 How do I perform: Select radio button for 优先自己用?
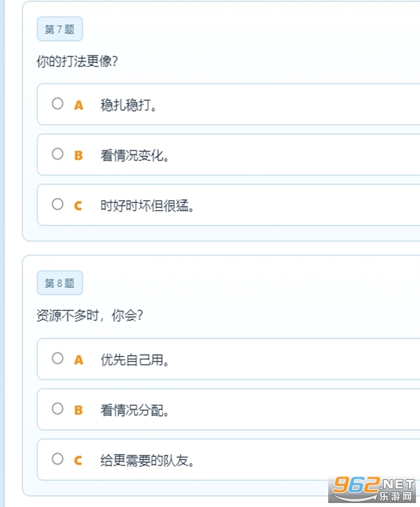click(57, 358)
